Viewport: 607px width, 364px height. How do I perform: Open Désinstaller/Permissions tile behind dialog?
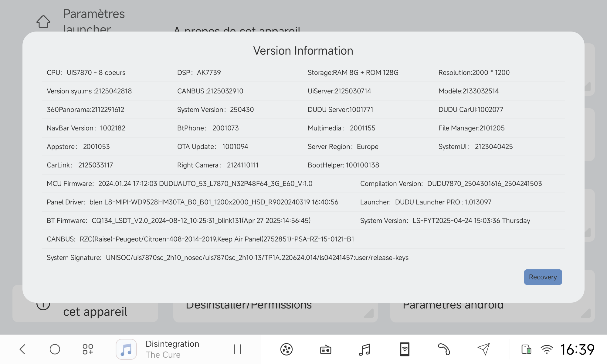pyautogui.click(x=276, y=312)
